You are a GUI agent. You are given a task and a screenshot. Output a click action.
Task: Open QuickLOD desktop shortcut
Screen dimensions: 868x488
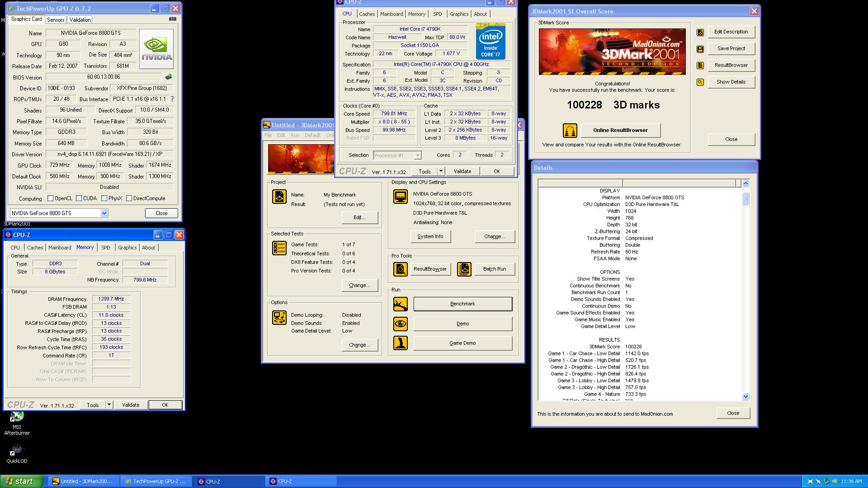[x=17, y=454]
